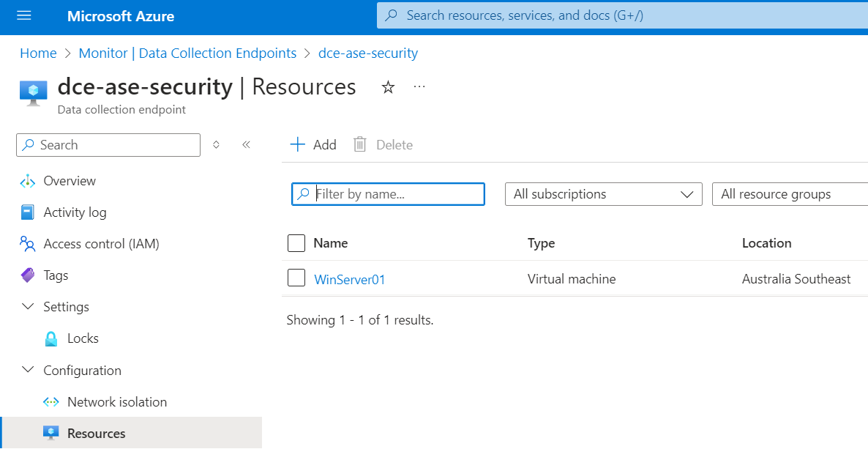Image resolution: width=868 pixels, height=449 pixels.
Task: Click dce-ase-security breadcrumb link
Action: [368, 53]
